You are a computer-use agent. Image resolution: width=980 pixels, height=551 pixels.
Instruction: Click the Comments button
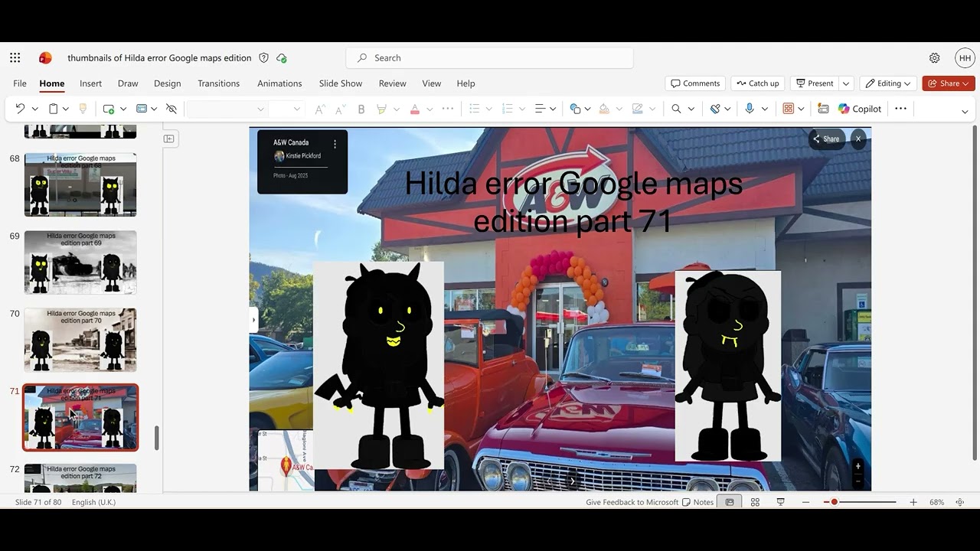[x=695, y=83]
